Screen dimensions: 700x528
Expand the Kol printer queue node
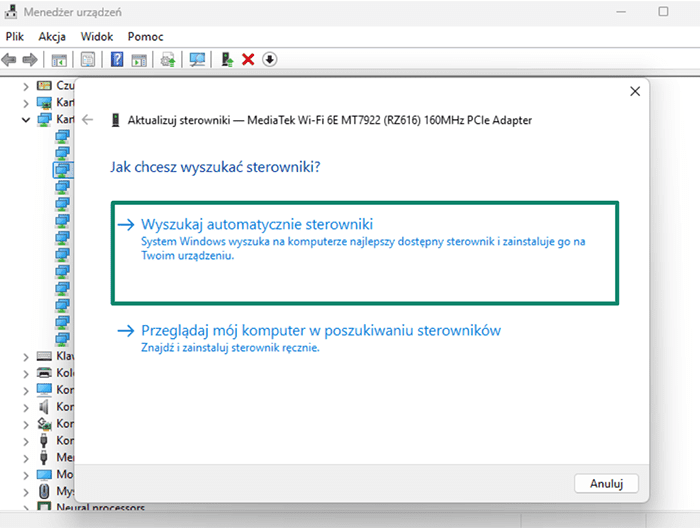coord(25,374)
